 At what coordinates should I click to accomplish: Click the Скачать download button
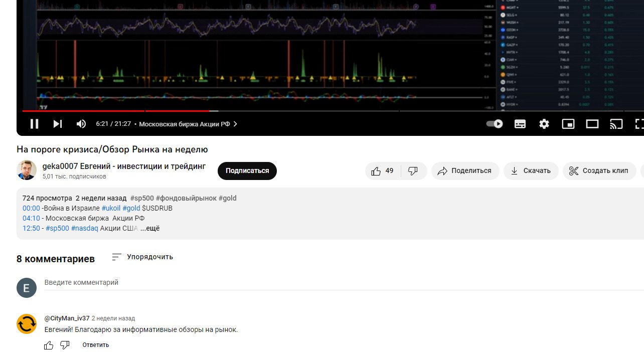pos(531,170)
